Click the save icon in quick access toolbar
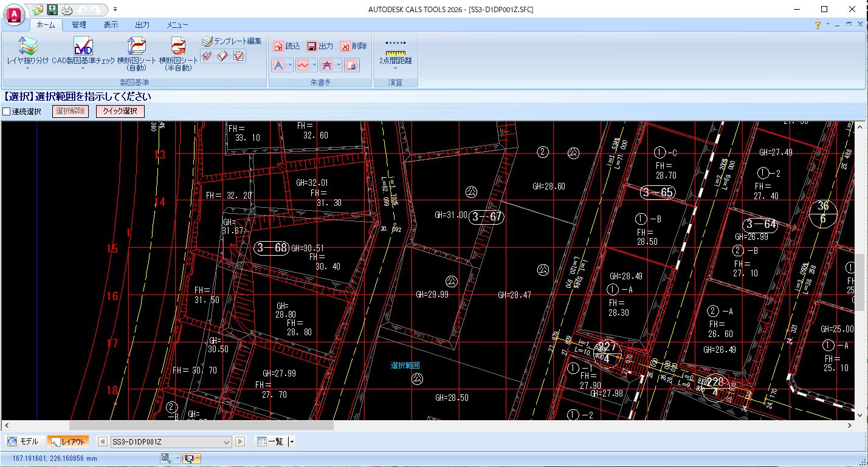 (53, 10)
